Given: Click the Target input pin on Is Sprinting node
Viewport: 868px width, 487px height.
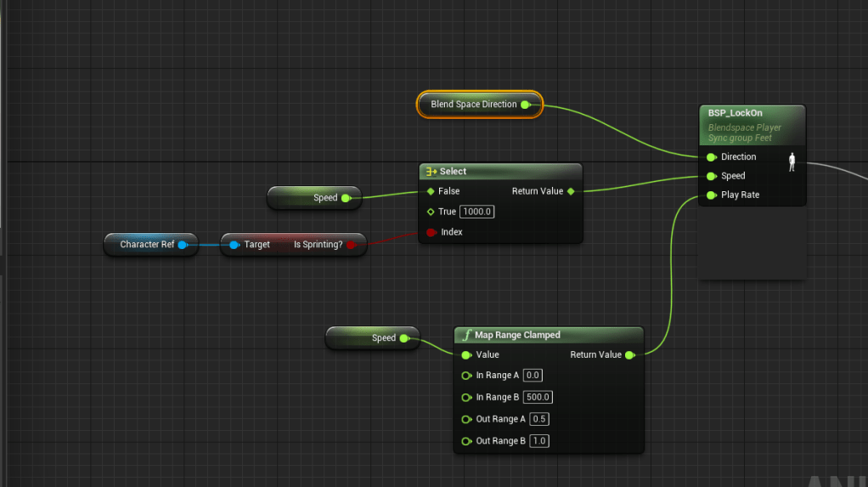Looking at the screenshot, I should [x=234, y=245].
